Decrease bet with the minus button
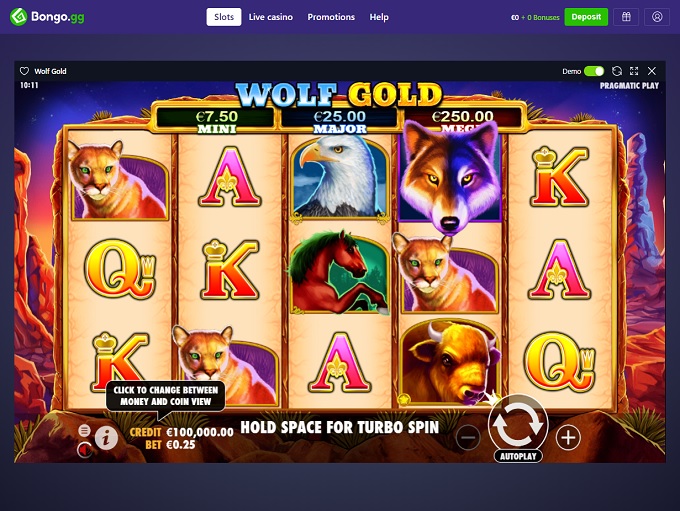The width and height of the screenshot is (680, 511). [468, 438]
